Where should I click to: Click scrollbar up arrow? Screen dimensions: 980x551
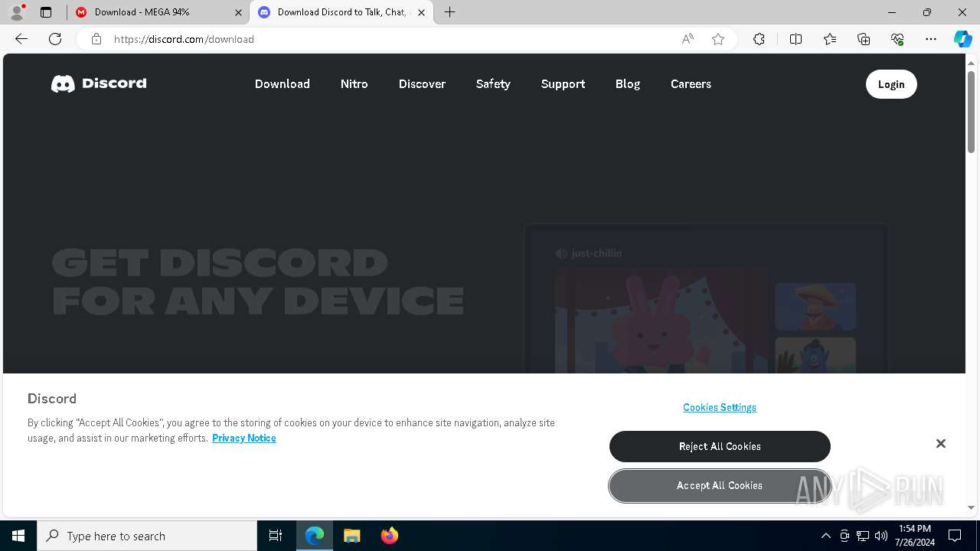[x=972, y=62]
